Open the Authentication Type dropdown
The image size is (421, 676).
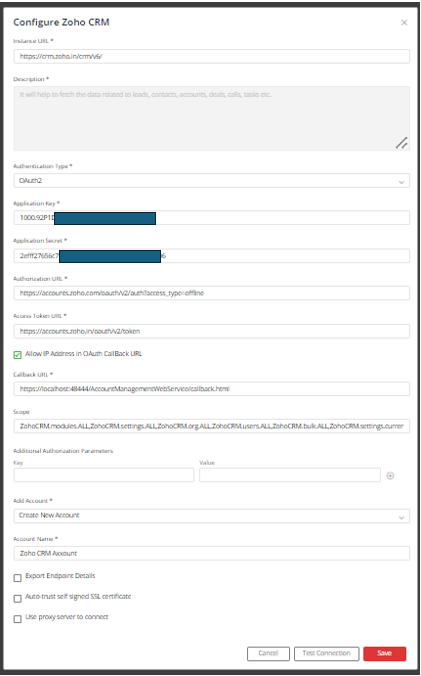[x=212, y=181]
